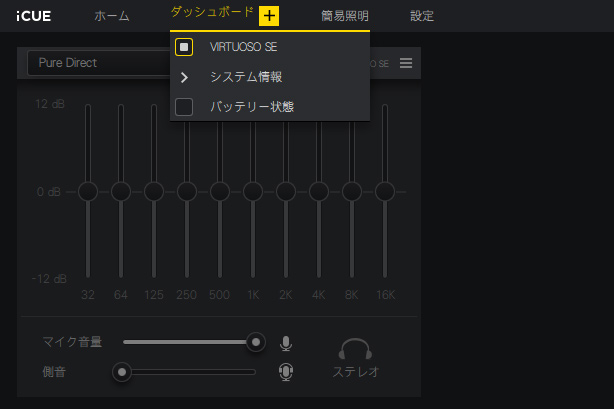Click the ステレオ label

click(355, 372)
